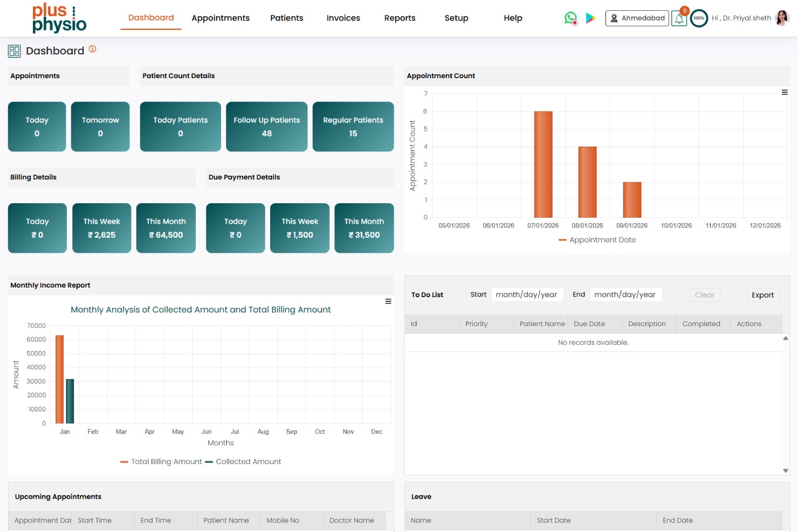Click the info icon beside Dashboard heading

(92, 49)
